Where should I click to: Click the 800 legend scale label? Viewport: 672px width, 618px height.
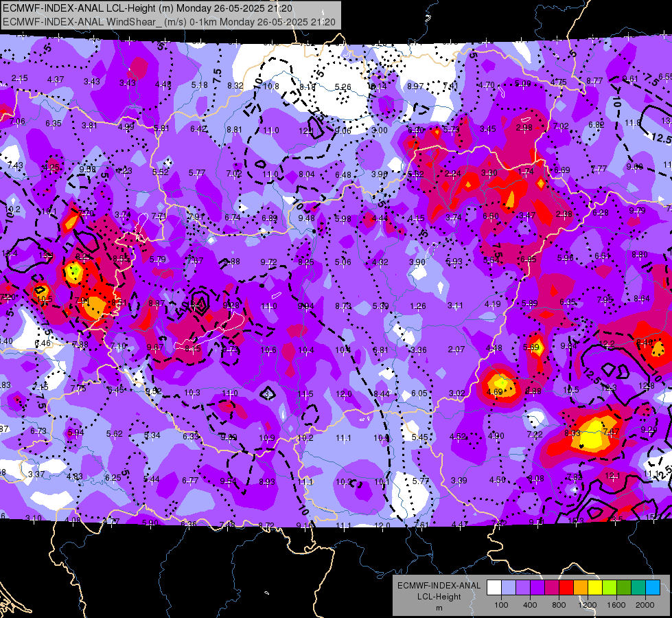pyautogui.click(x=559, y=605)
